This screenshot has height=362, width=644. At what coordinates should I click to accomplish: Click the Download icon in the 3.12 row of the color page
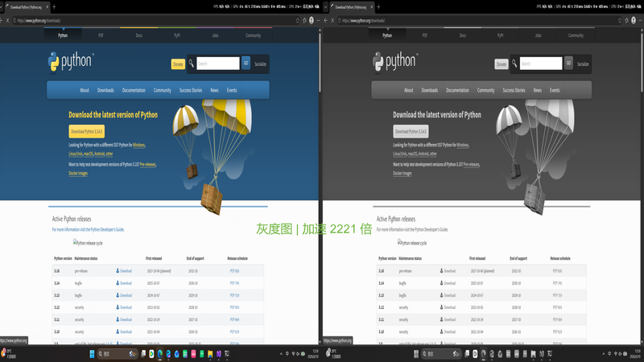point(118,307)
